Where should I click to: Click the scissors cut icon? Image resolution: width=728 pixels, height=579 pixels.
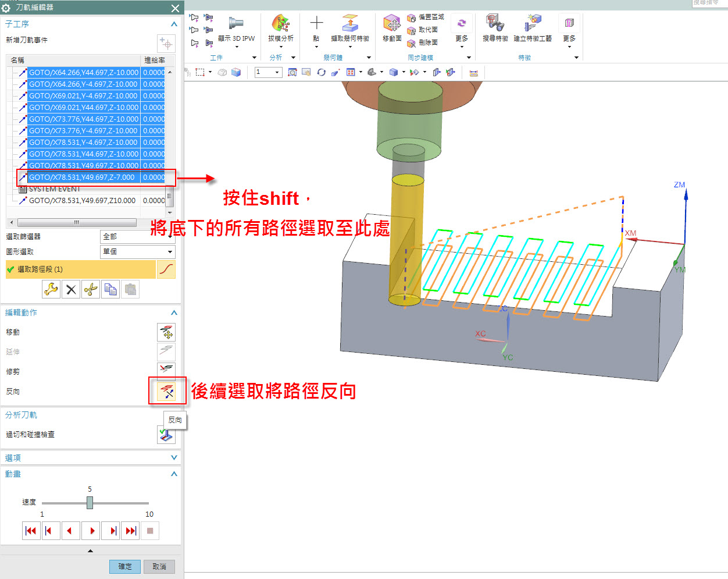pos(91,289)
